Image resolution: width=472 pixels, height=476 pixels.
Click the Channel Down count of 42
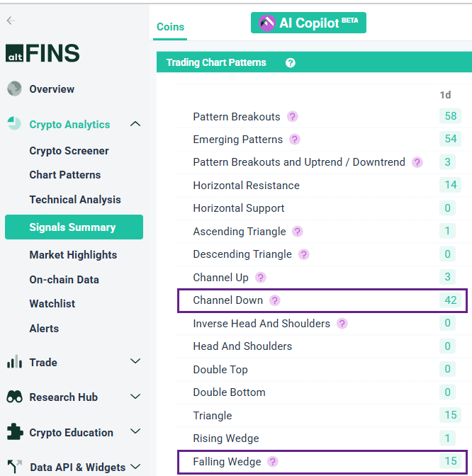point(451,300)
